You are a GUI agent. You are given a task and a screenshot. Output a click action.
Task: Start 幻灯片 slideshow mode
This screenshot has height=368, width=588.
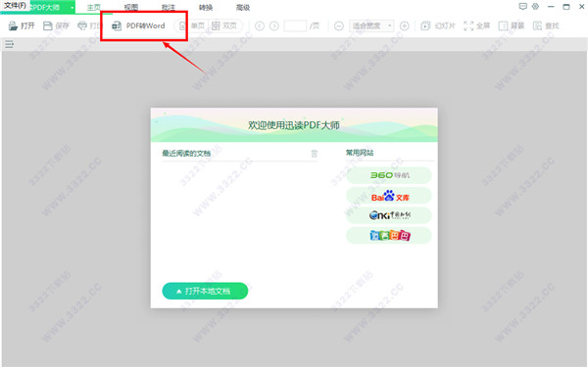[x=438, y=25]
